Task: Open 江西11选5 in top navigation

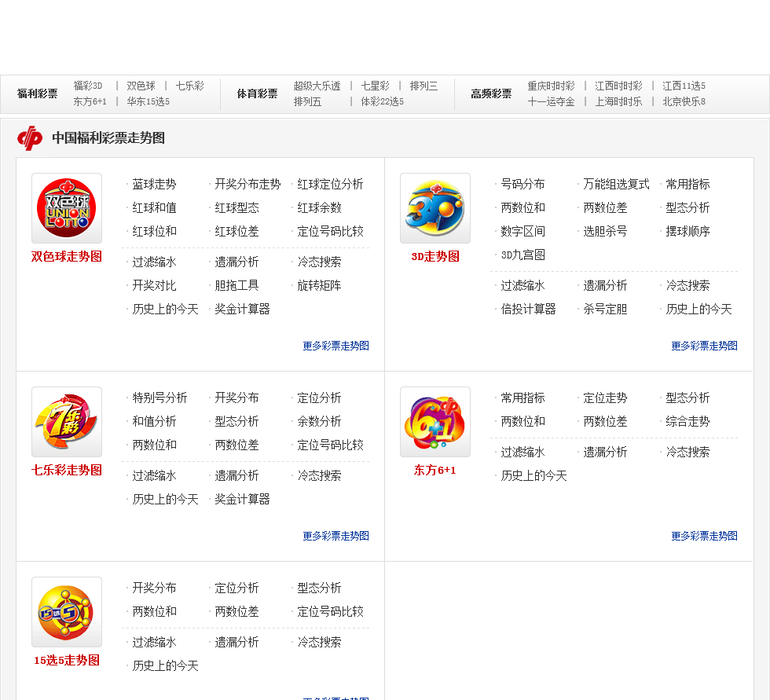Action: (684, 86)
